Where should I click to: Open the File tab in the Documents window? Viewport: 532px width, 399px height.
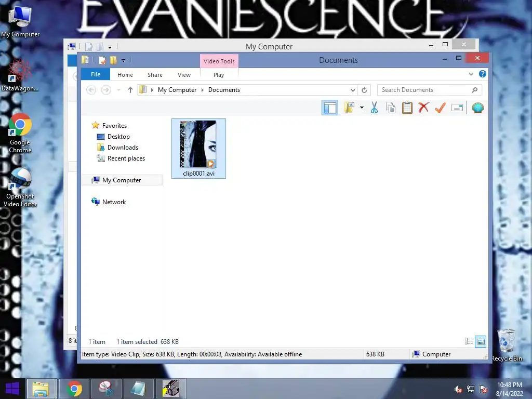click(96, 74)
